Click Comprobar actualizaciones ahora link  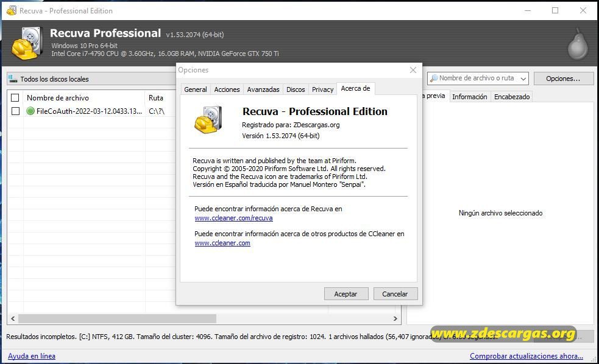click(x=526, y=356)
